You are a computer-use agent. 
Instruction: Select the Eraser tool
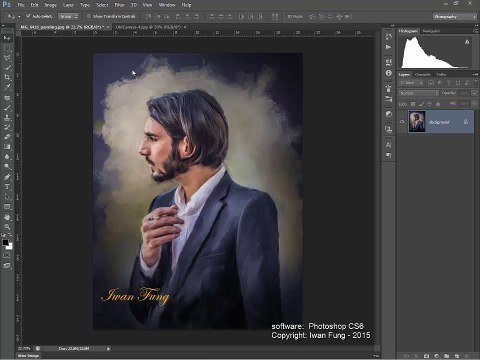point(7,137)
